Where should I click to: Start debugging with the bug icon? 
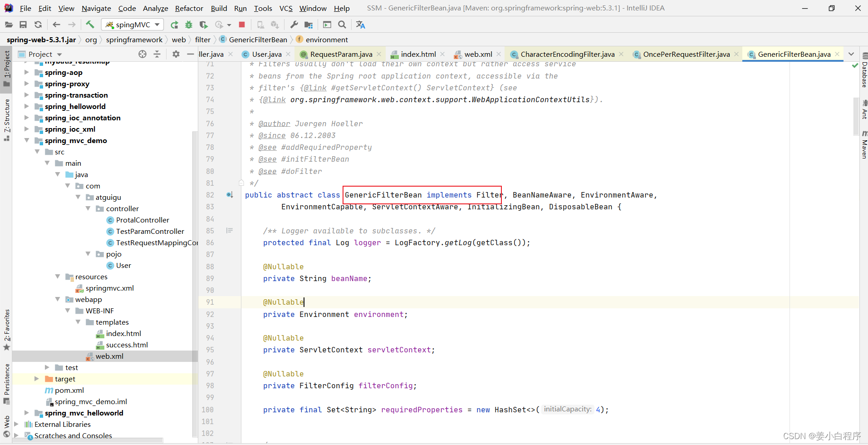[189, 25]
